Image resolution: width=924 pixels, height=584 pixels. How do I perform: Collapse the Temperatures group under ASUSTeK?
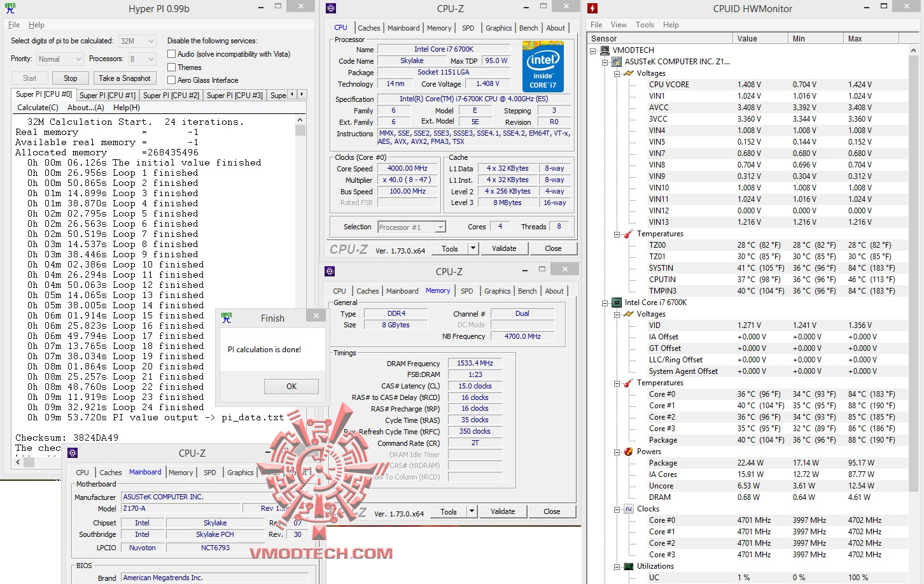(617, 234)
